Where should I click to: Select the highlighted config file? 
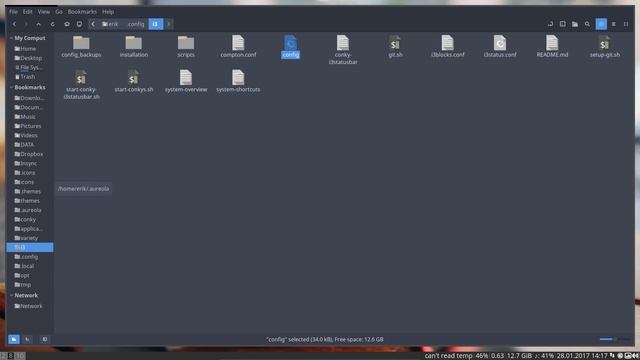point(291,47)
